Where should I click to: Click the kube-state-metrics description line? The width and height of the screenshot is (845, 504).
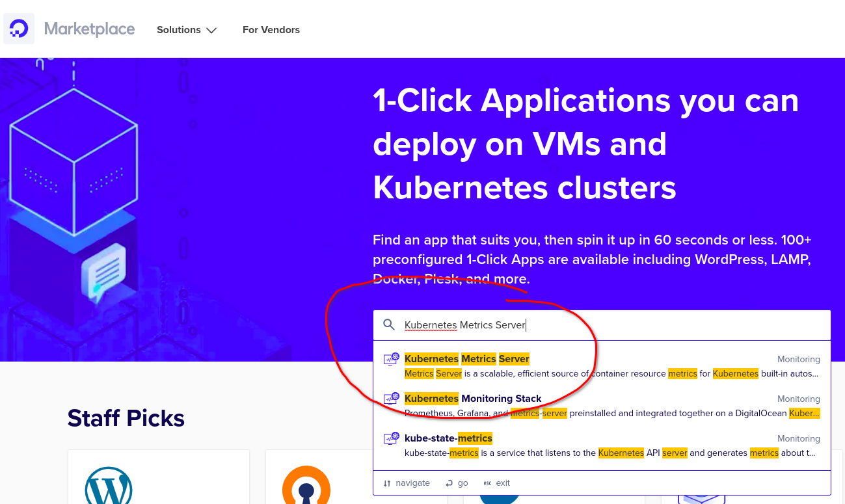click(x=610, y=453)
